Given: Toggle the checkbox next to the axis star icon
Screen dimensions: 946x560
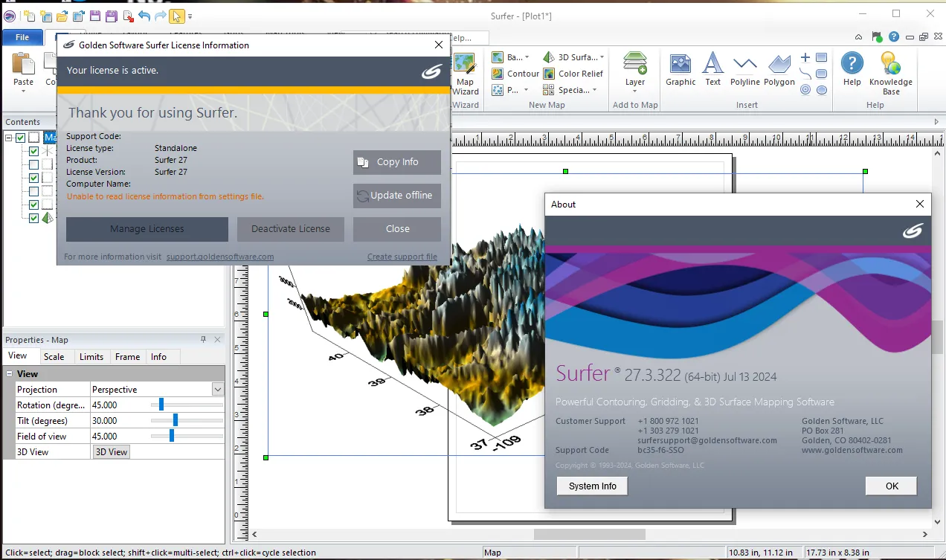Looking at the screenshot, I should point(33,151).
